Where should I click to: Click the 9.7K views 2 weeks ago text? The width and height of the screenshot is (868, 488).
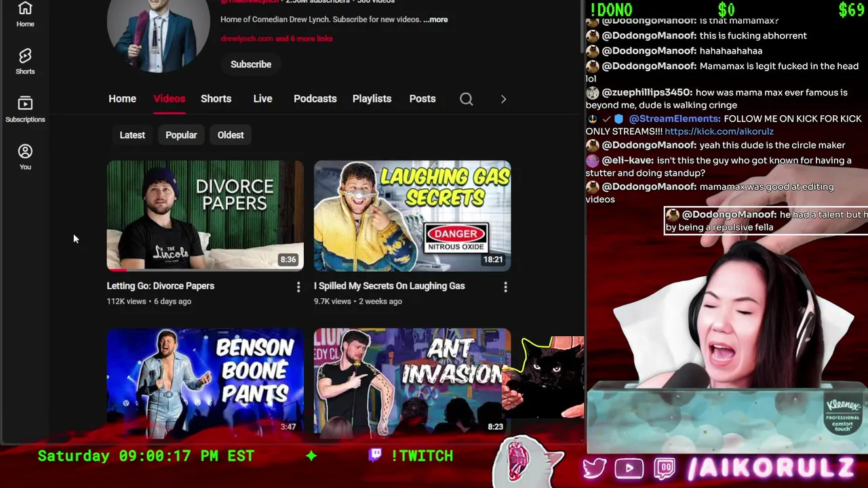358,302
